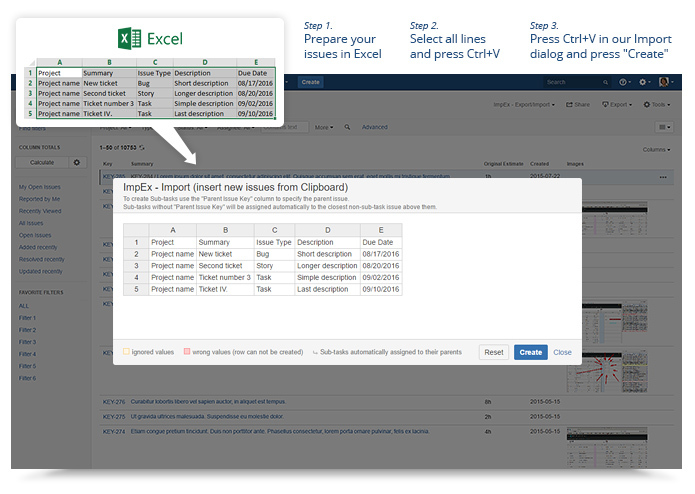
Task: Click dialog cell 'Ticket number 3'
Action: point(225,277)
